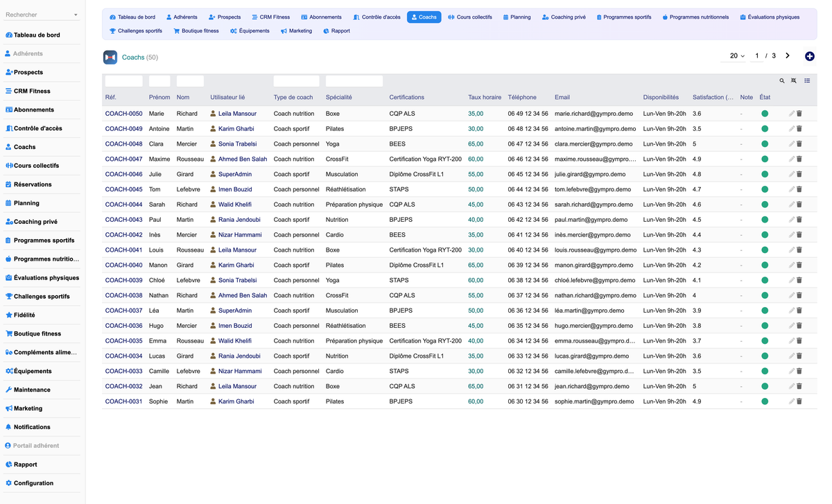Click the green status dot for COACH-0049
This screenshot has width=832, height=504.
765,129
